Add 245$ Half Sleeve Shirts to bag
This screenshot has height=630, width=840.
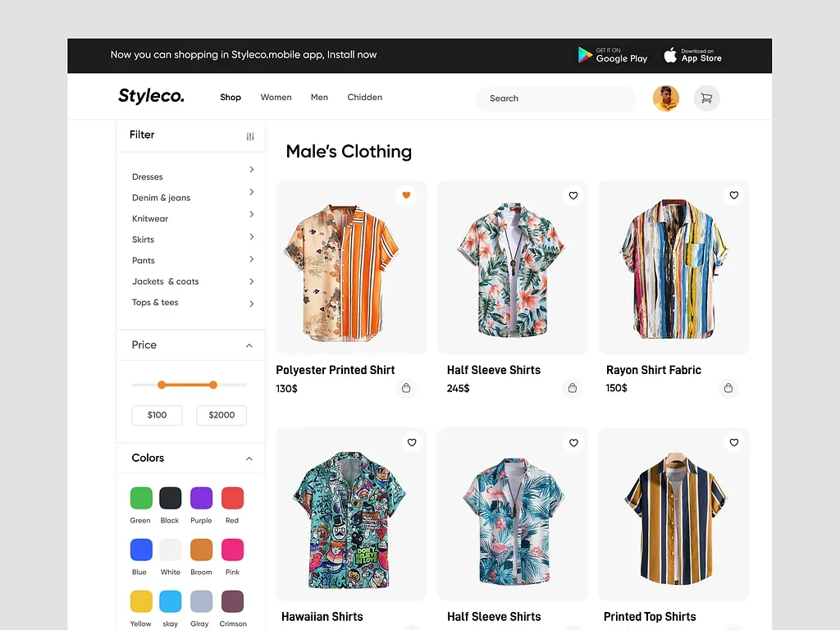tap(573, 388)
